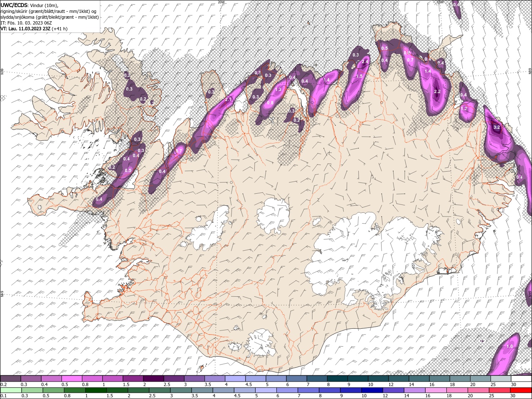Click the 'rigning/skúrir' legend description line
Image resolution: width=532 pixels, height=399 pixels.
[x=48, y=11]
